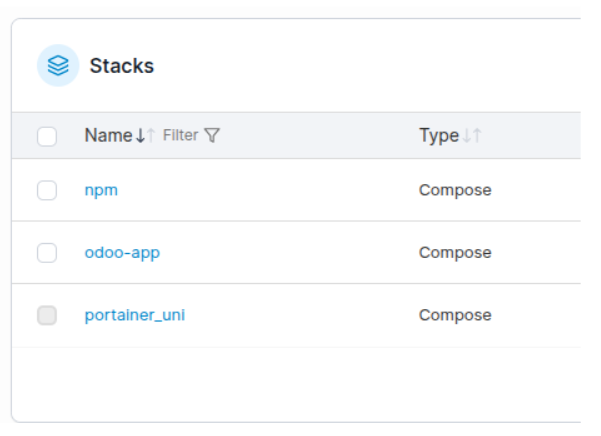Click Compose type in odoo-app row
Image resolution: width=601 pixels, height=436 pixels.
[x=455, y=253]
